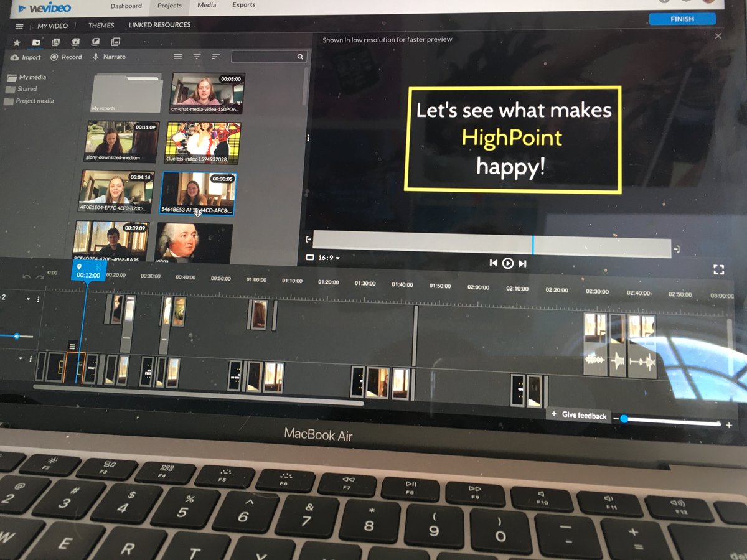Open the selected clip's menu icon

tap(72, 346)
